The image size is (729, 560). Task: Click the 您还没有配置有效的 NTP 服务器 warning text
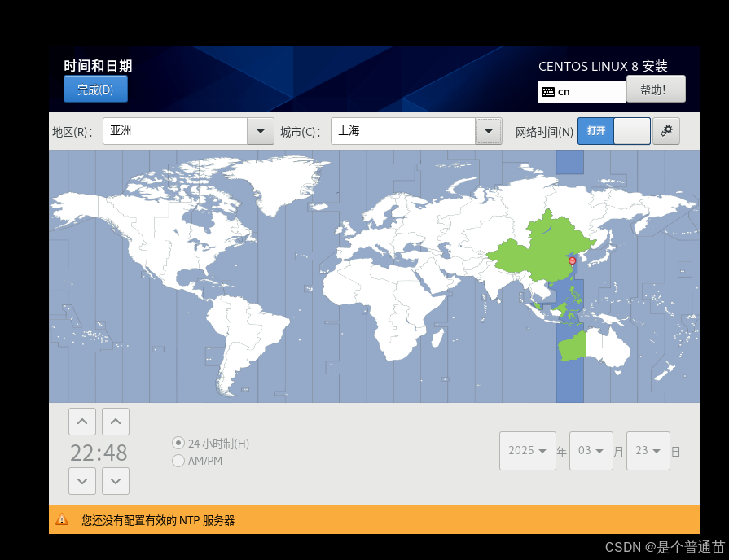tap(158, 520)
